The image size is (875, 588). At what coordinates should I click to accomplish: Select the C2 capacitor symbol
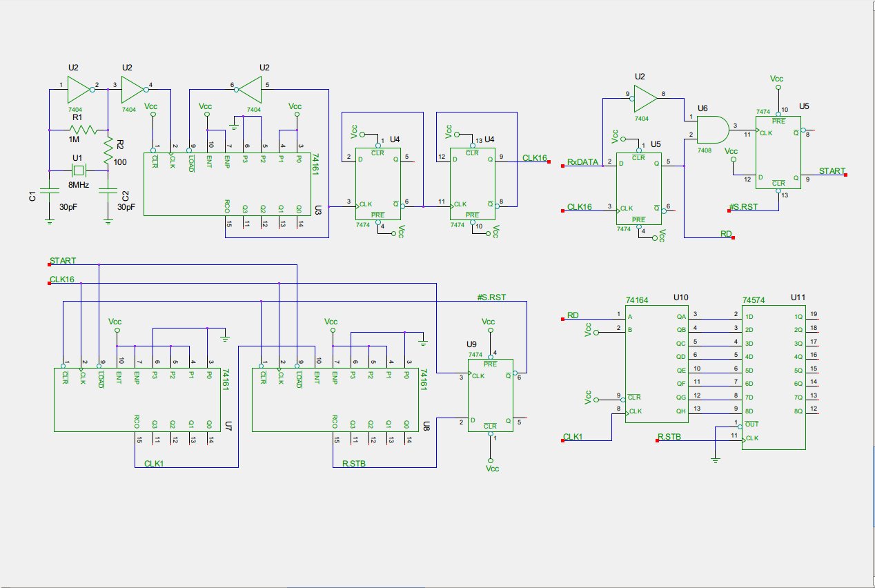pos(108,191)
